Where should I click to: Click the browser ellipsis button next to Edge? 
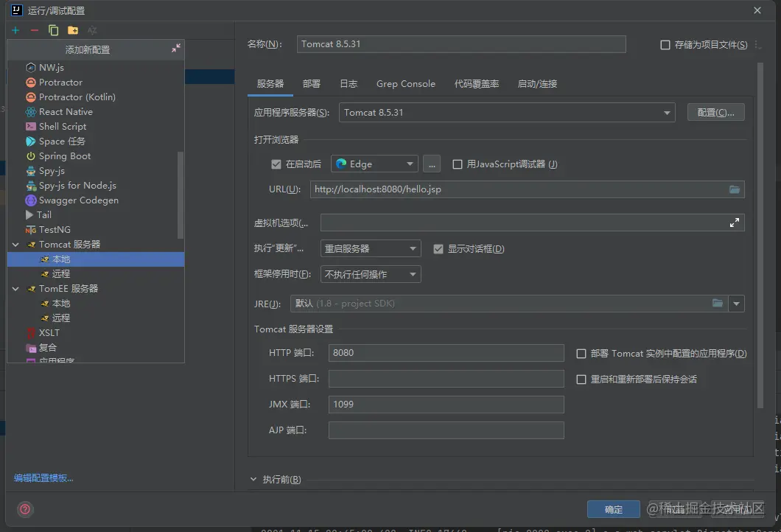[432, 164]
